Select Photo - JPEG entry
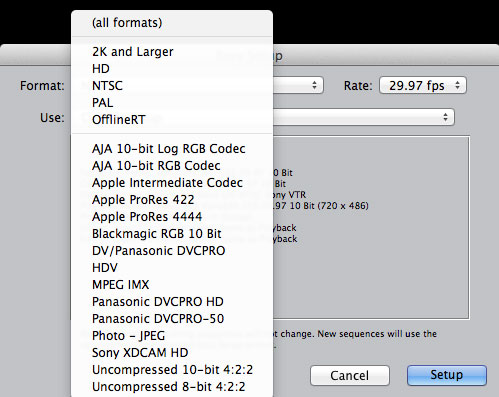Viewport: 499px width, 397px height. coord(172,336)
